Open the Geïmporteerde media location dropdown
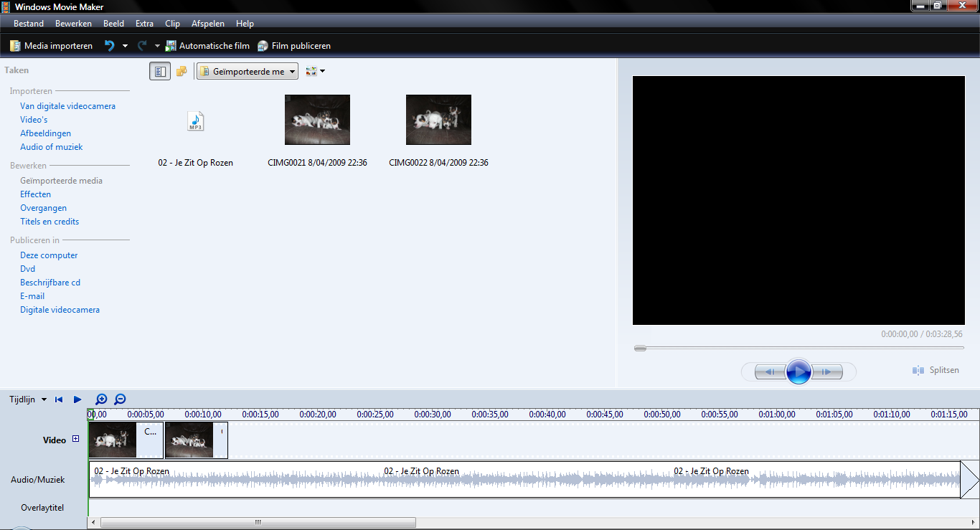 pos(248,71)
